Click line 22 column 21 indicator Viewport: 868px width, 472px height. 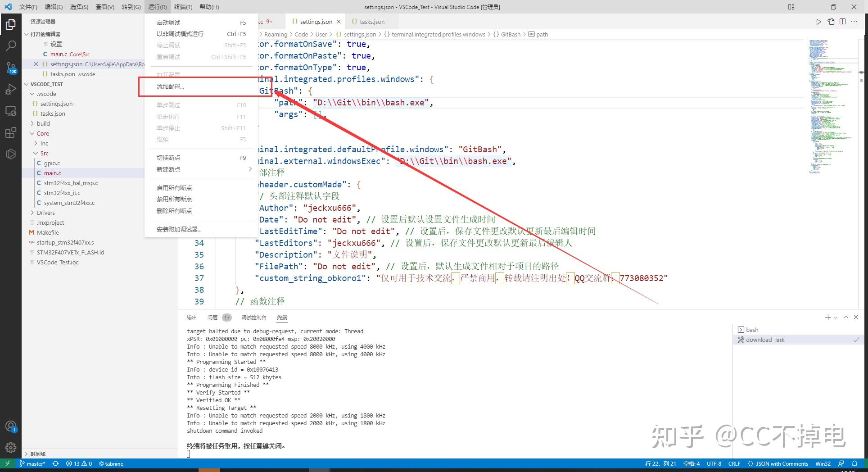[x=661, y=463]
